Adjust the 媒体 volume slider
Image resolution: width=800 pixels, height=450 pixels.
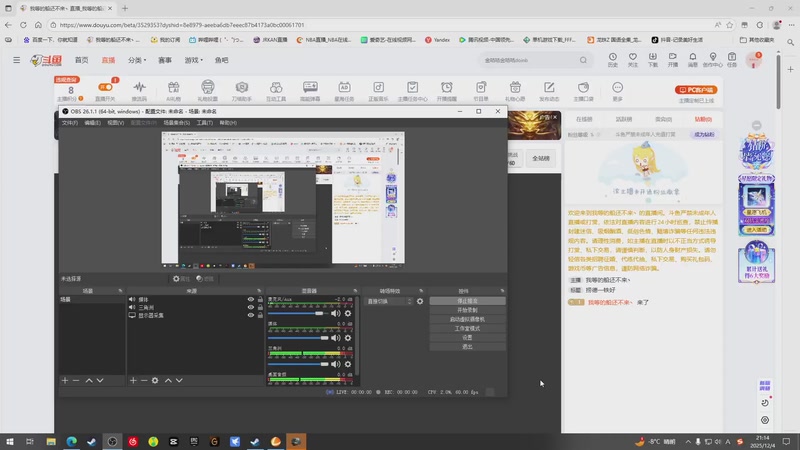(x=298, y=338)
